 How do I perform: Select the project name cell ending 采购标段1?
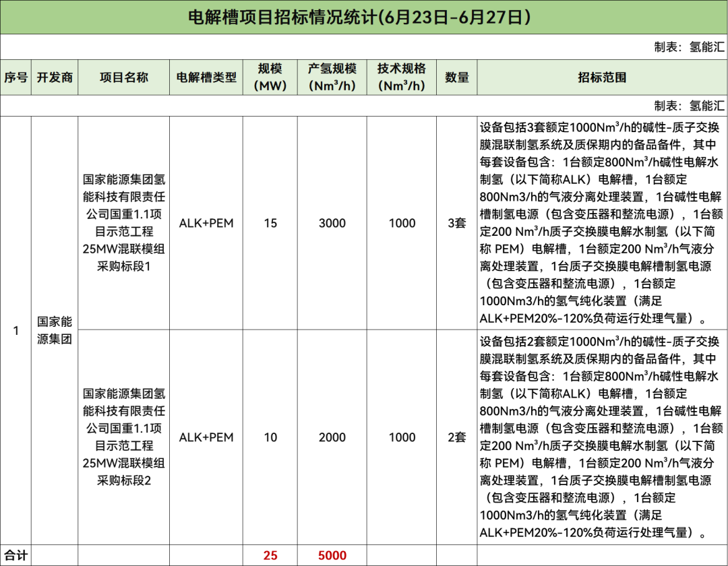tap(123, 223)
